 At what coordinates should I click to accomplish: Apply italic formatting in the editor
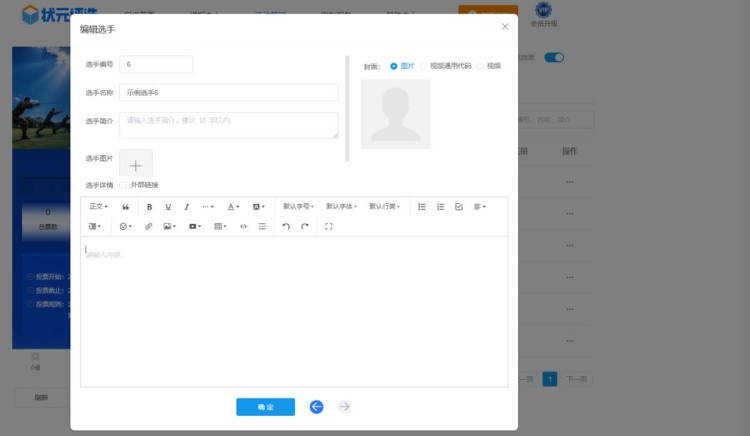pos(186,207)
